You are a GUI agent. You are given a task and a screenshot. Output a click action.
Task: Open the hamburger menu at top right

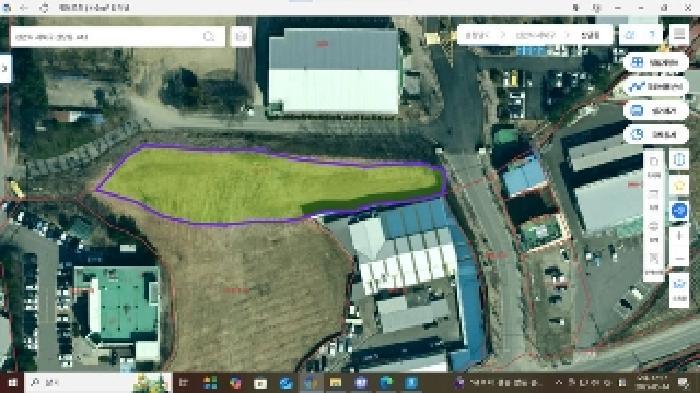pos(679,34)
